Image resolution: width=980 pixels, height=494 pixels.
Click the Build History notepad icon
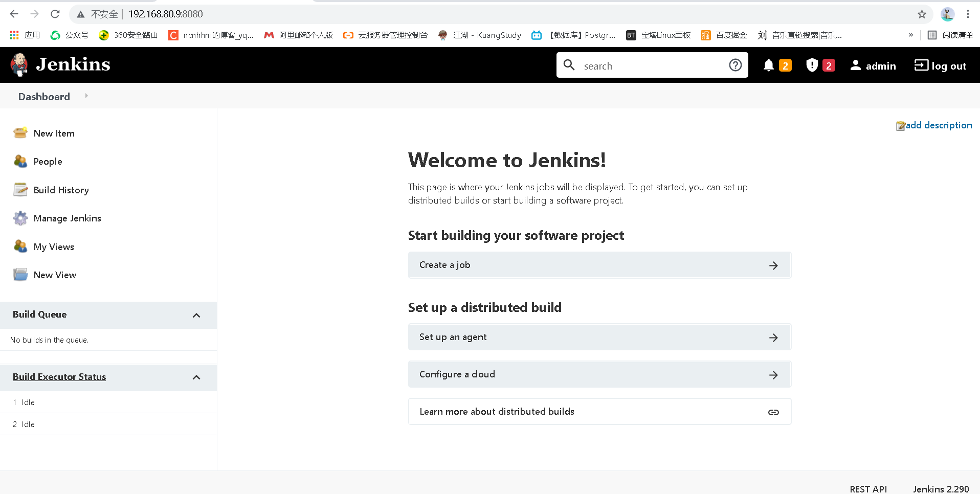coord(20,190)
